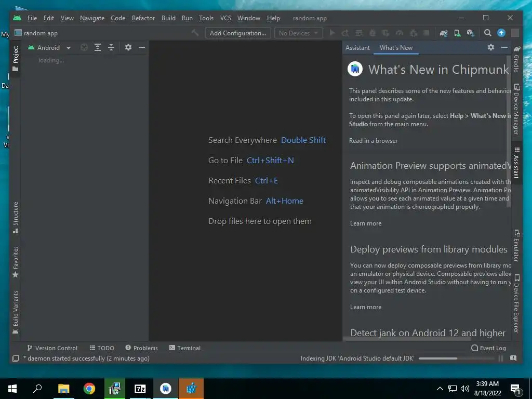Viewport: 532px width, 399px height.
Task: Show hidden system tray icons
Action: coord(440,389)
